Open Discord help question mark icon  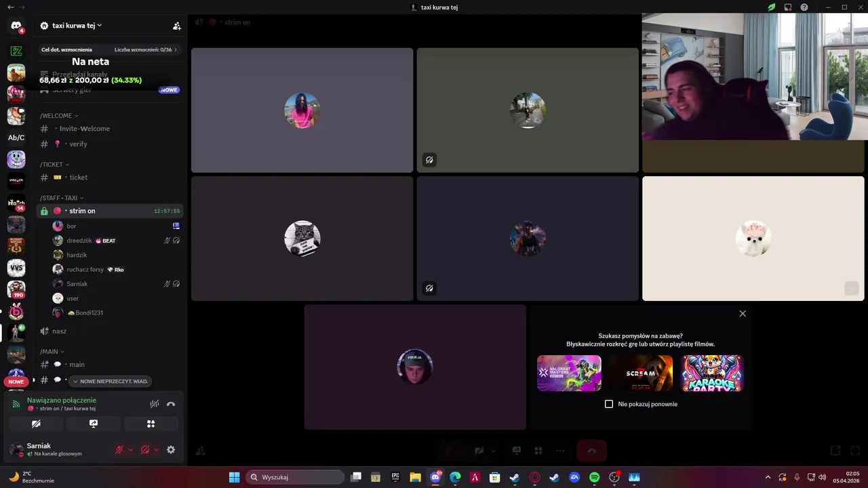click(804, 7)
